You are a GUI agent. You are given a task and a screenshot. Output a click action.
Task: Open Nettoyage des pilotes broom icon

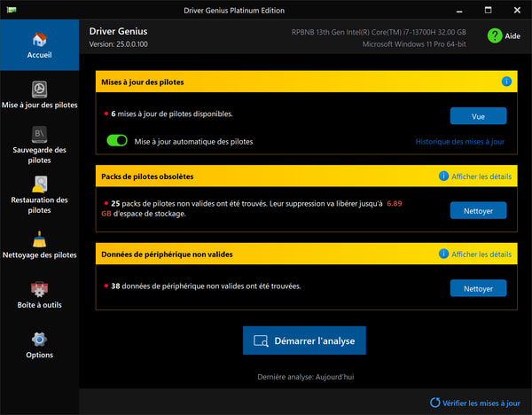pyautogui.click(x=39, y=239)
